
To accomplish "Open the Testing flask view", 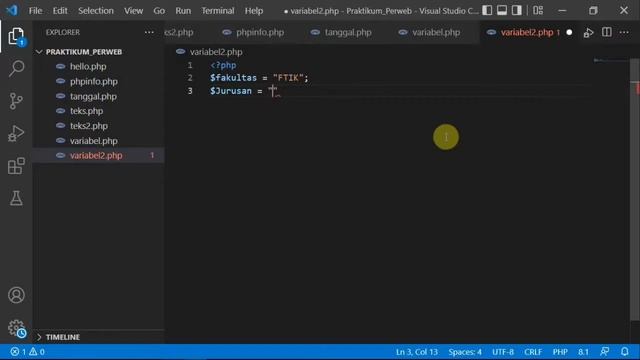I will point(16,198).
